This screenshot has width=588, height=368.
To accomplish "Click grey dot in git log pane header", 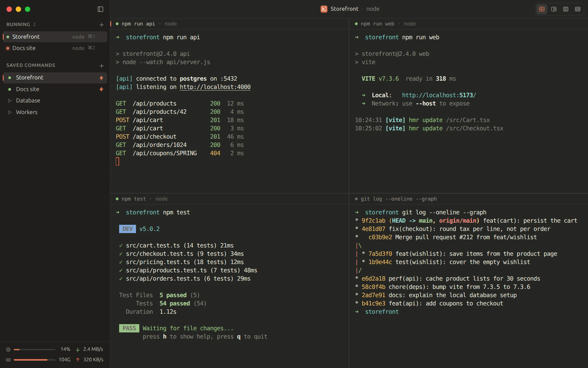I will point(356,199).
